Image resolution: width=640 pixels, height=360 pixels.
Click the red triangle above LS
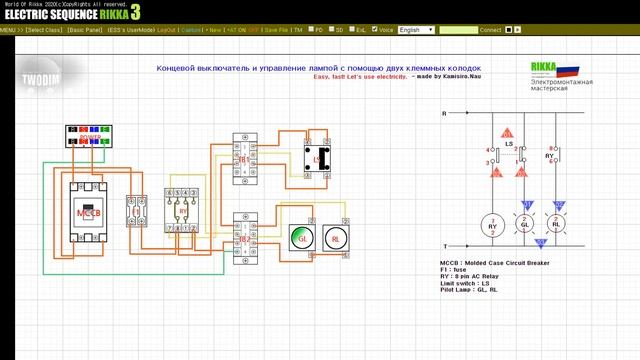[x=507, y=133]
